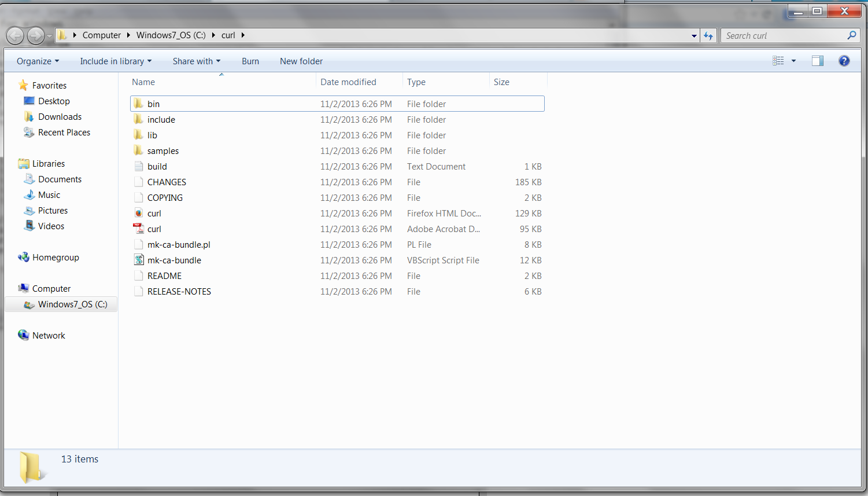Click the Back navigation arrow
Viewport: 868px width, 496px height.
pos(16,36)
